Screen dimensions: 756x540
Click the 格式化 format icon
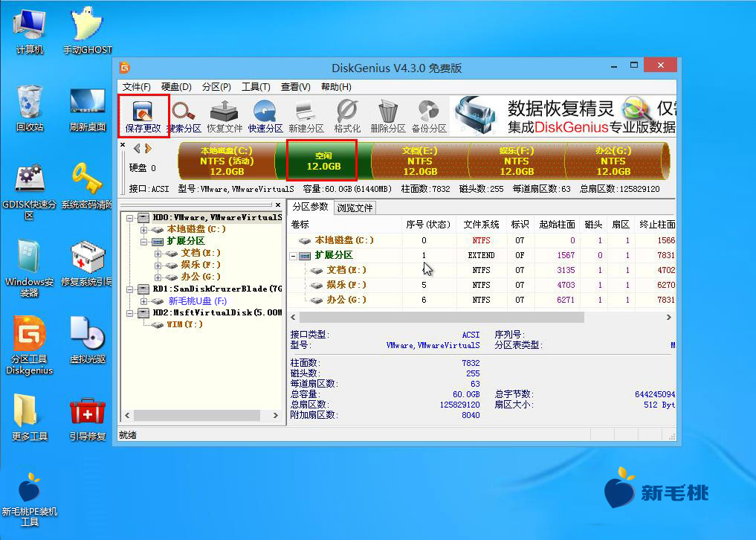(x=347, y=116)
